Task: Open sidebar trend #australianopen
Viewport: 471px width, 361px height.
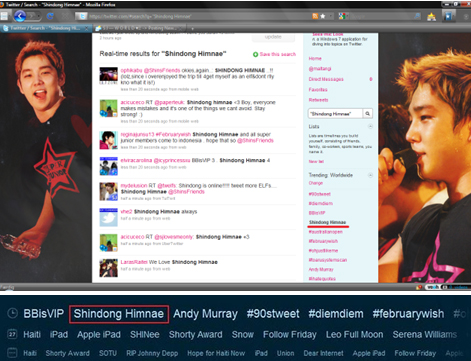Action: tap(325, 232)
